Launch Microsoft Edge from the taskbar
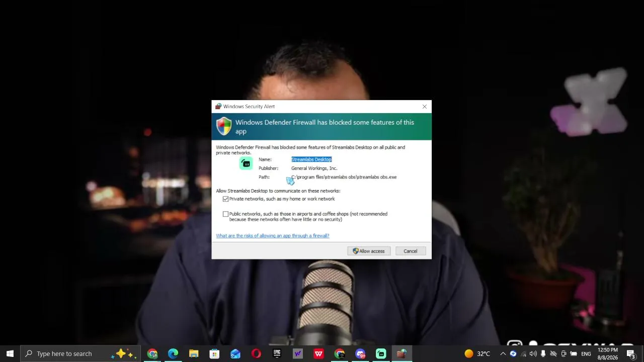 (x=173, y=354)
